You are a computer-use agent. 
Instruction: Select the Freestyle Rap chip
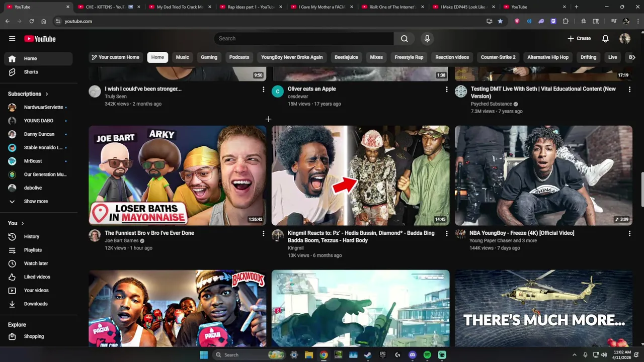point(409,57)
